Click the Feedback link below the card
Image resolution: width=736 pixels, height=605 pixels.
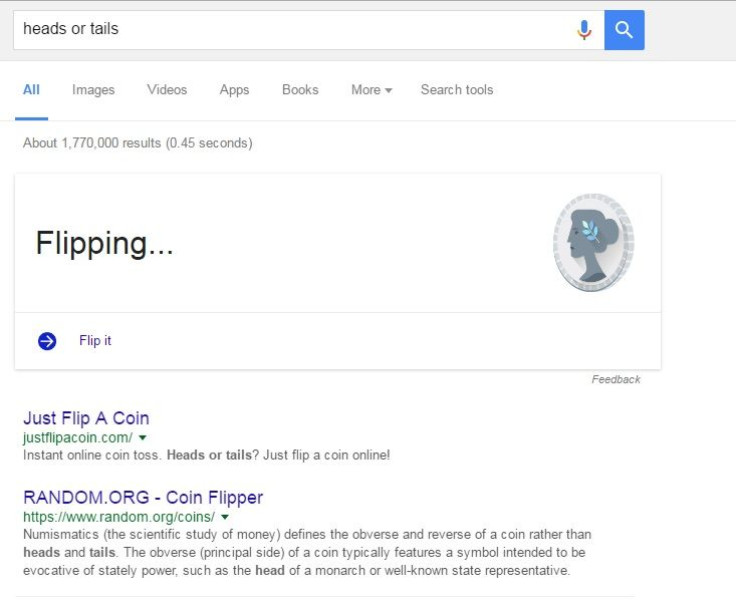616,379
